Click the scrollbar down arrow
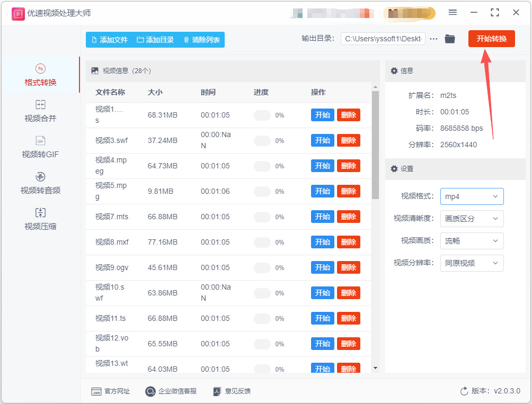Viewport: 532px width, 404px height. click(x=375, y=368)
